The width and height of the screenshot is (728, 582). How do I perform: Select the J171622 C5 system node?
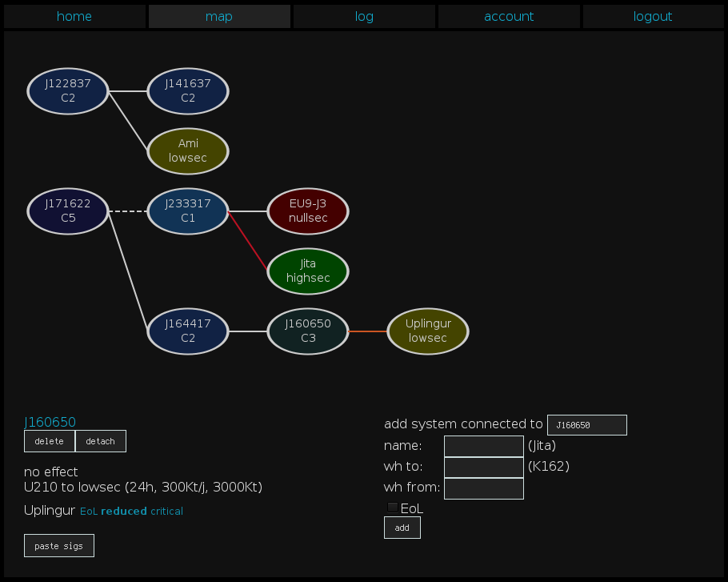[68, 211]
